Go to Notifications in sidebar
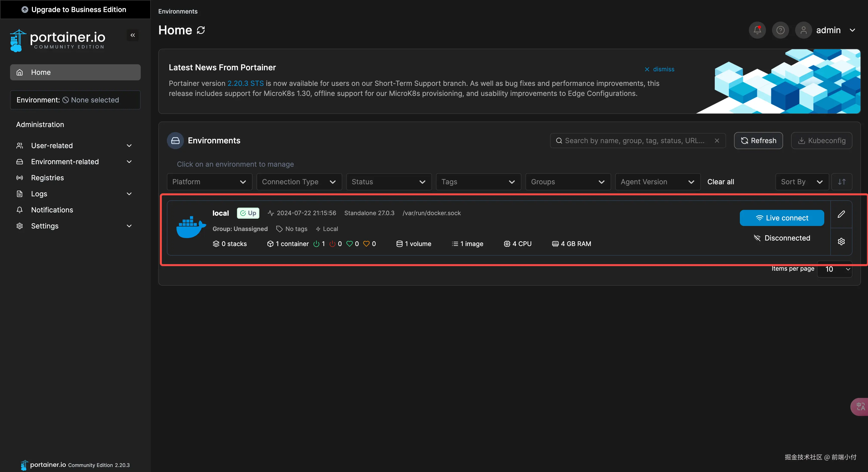868x472 pixels. 52,210
